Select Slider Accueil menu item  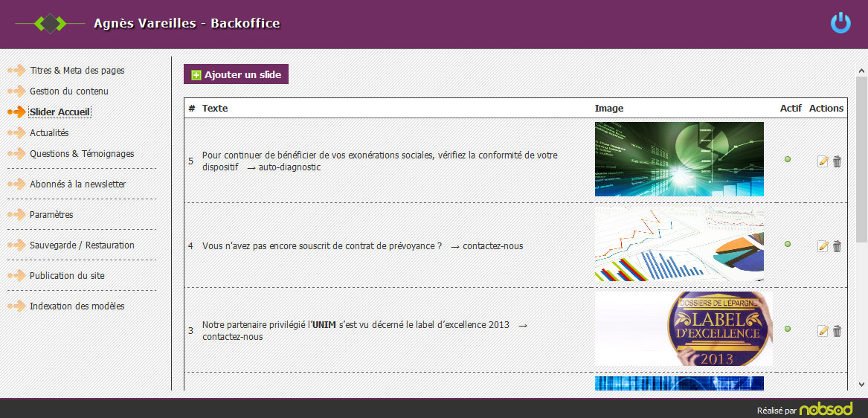point(60,112)
